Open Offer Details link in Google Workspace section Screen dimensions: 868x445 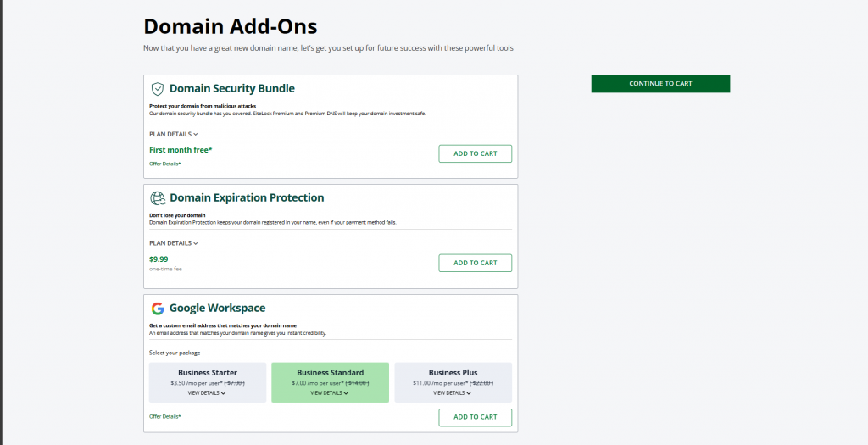164,416
